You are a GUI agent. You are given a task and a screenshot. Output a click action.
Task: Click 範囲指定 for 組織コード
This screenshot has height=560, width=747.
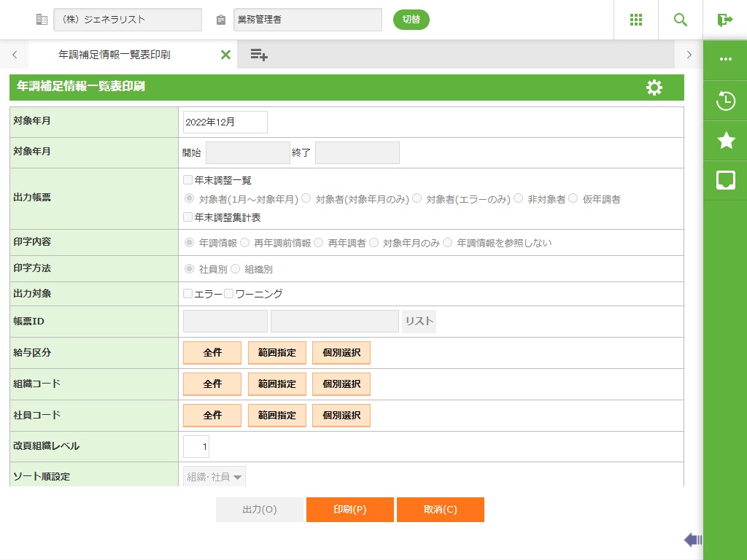(x=276, y=384)
